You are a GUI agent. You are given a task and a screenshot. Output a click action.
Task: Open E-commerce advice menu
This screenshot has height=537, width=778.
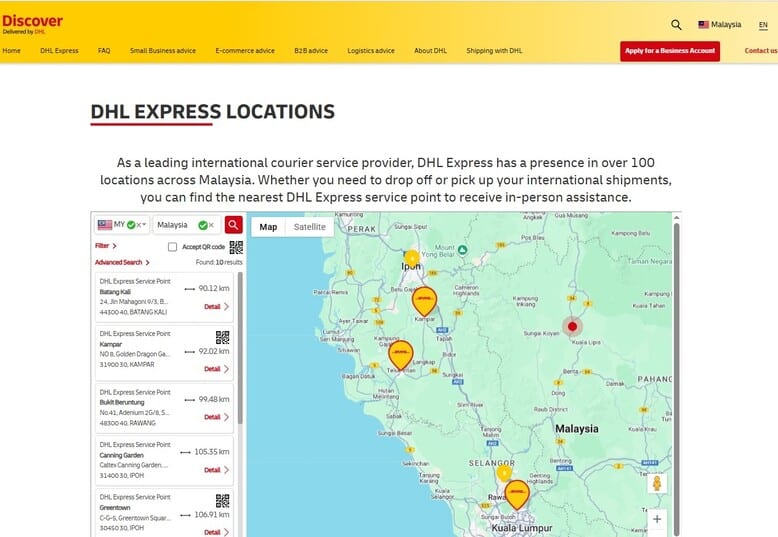tap(245, 51)
